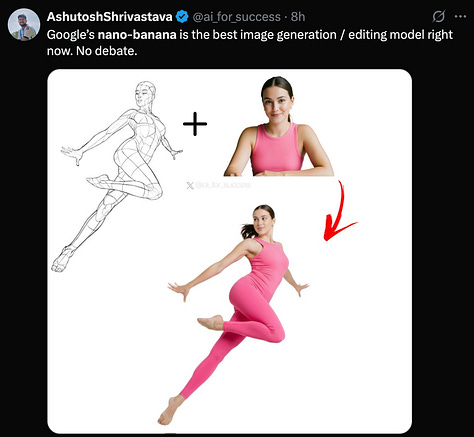Open the @ai_for_success handle link

click(x=237, y=17)
